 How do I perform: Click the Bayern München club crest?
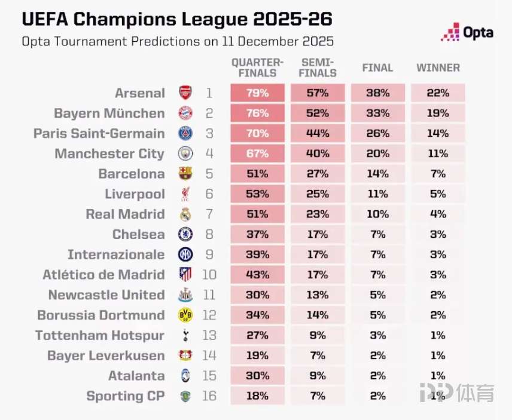[x=185, y=114]
